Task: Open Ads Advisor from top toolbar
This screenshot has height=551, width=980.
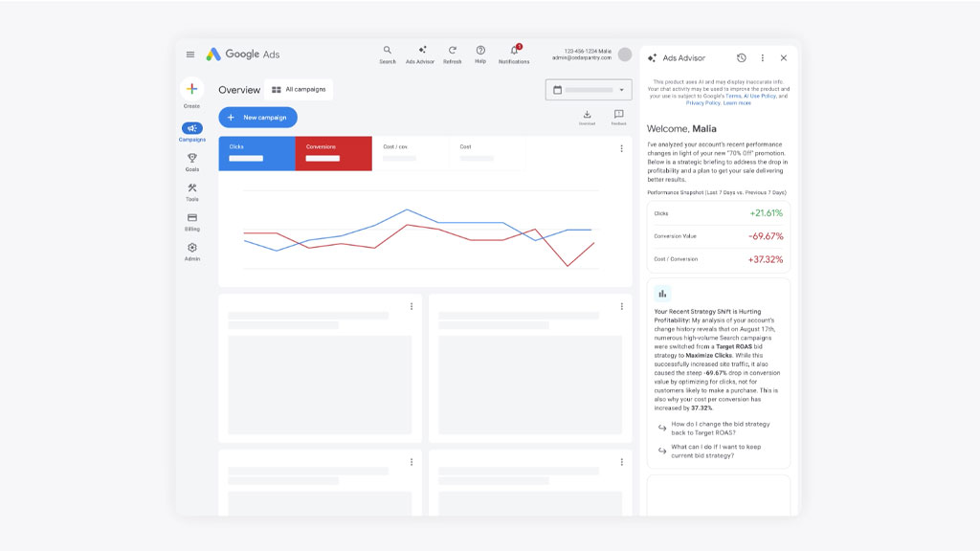Action: tap(420, 51)
